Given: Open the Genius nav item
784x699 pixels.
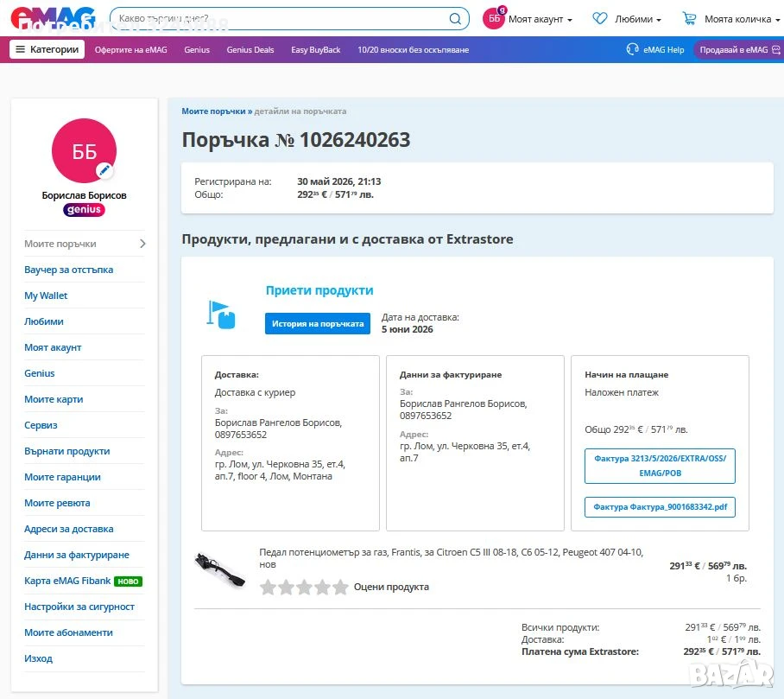Looking at the screenshot, I should click(197, 49).
